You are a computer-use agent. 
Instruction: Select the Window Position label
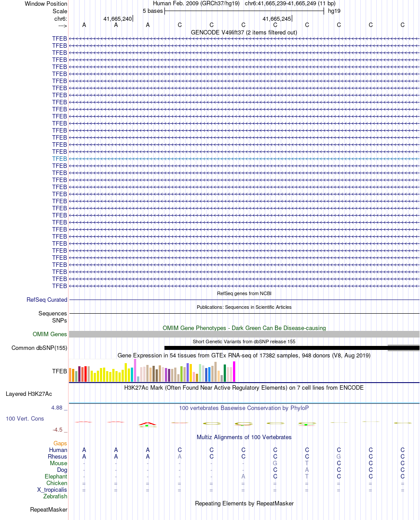[46, 4]
